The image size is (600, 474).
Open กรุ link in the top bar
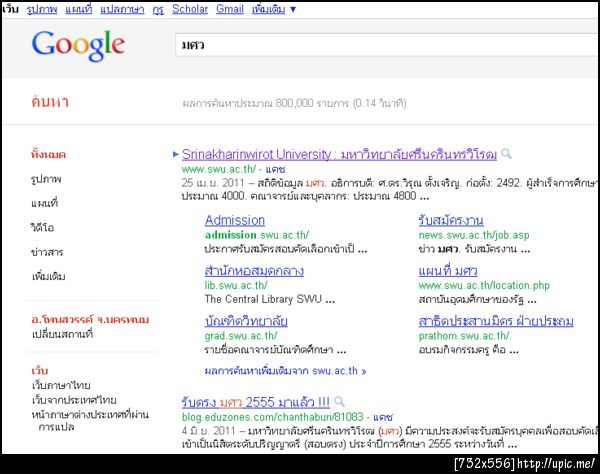pos(158,9)
